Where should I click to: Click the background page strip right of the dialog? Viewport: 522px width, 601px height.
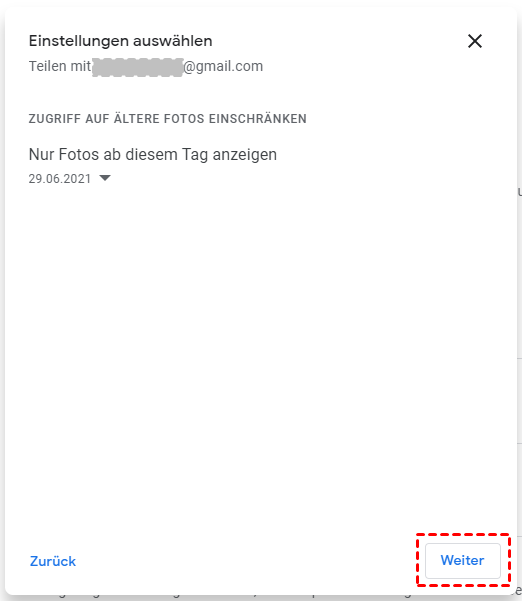519,307
